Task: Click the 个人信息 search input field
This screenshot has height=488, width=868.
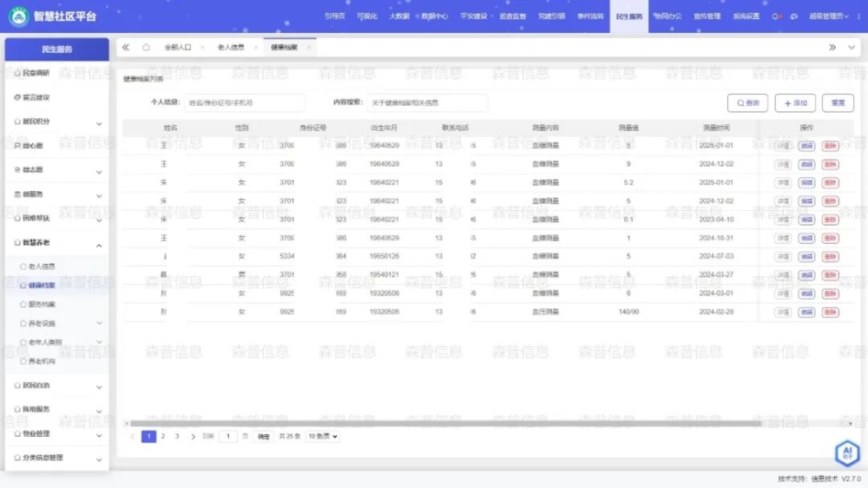Action: point(244,103)
